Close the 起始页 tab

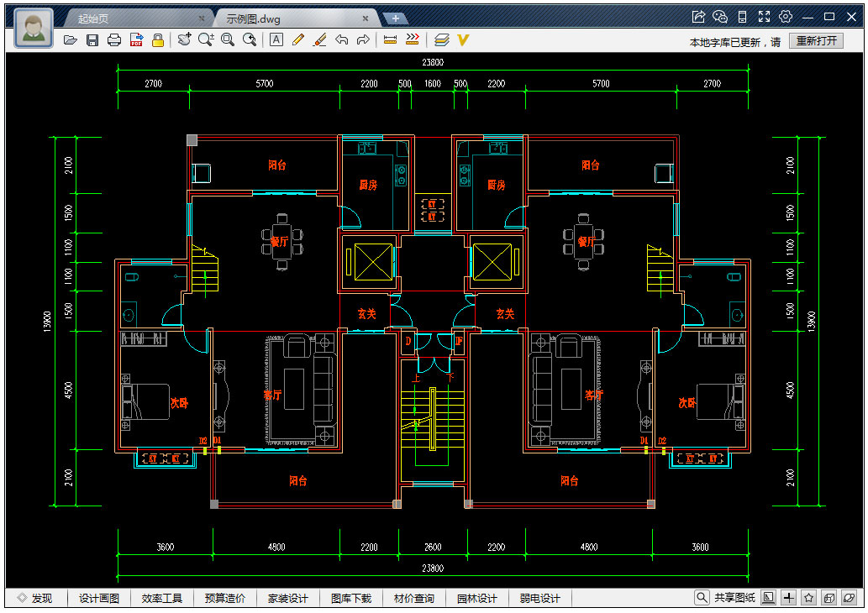[202, 18]
